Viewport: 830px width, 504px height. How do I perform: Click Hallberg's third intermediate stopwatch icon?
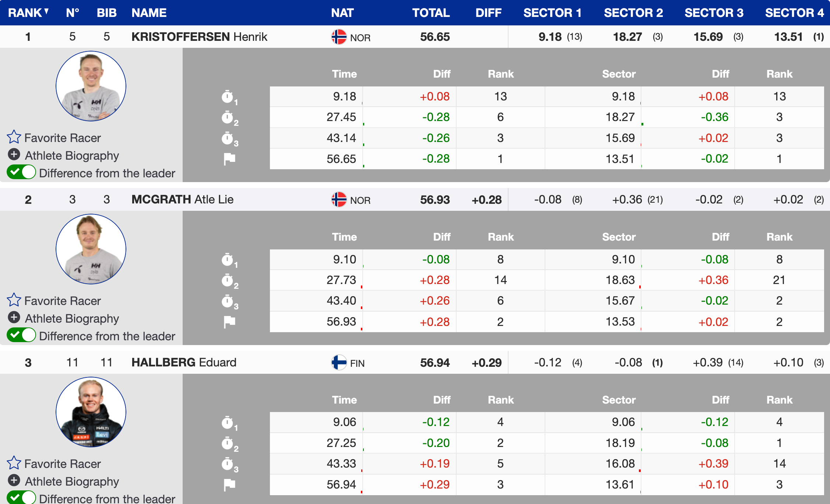(x=228, y=464)
